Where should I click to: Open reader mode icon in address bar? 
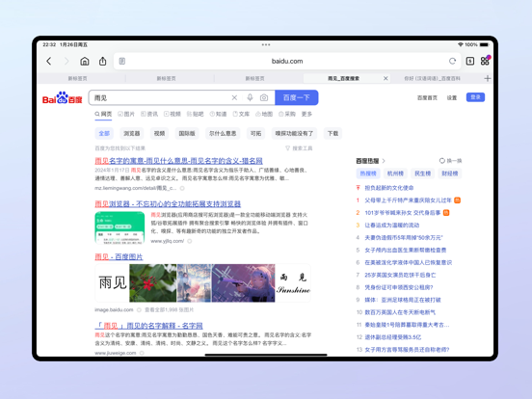pyautogui.click(x=122, y=61)
